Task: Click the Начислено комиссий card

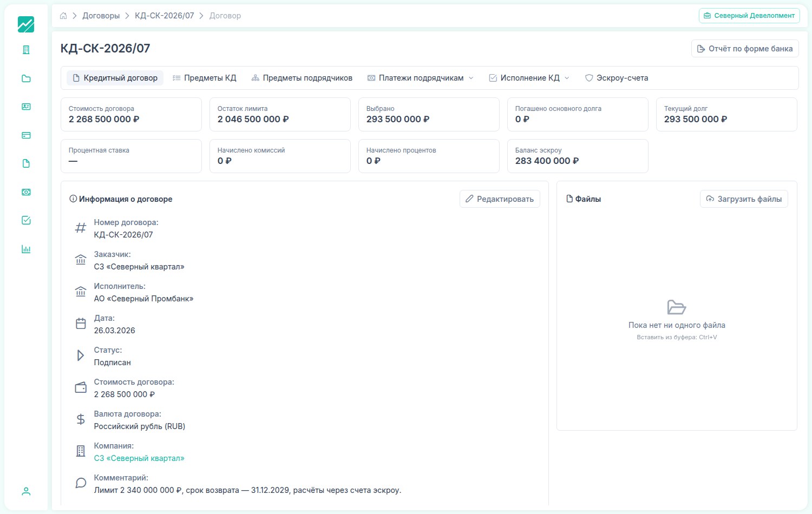Action: click(x=280, y=156)
